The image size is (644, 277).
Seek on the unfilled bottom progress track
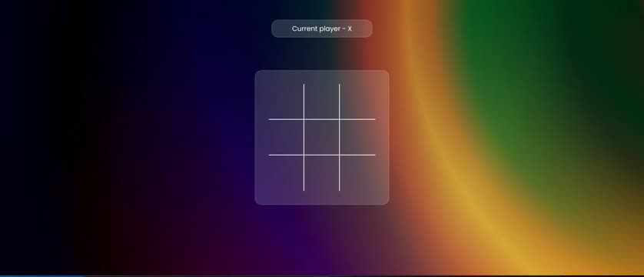[364, 275]
